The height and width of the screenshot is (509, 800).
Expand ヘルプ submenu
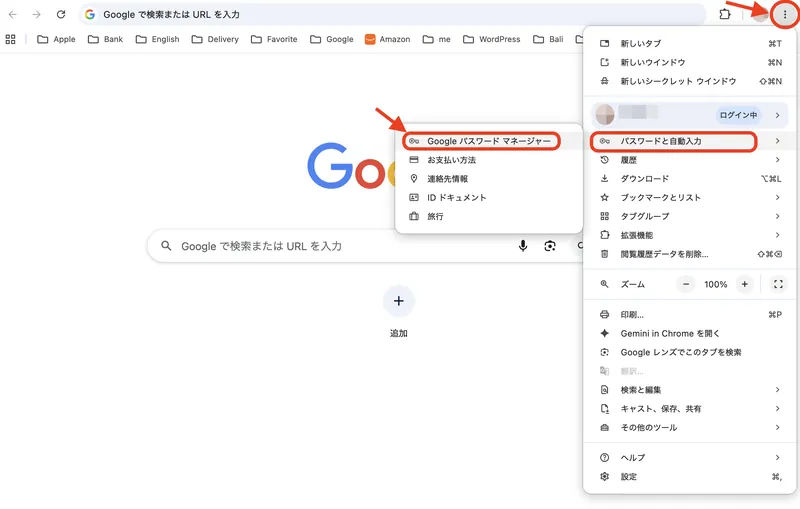click(x=690, y=458)
